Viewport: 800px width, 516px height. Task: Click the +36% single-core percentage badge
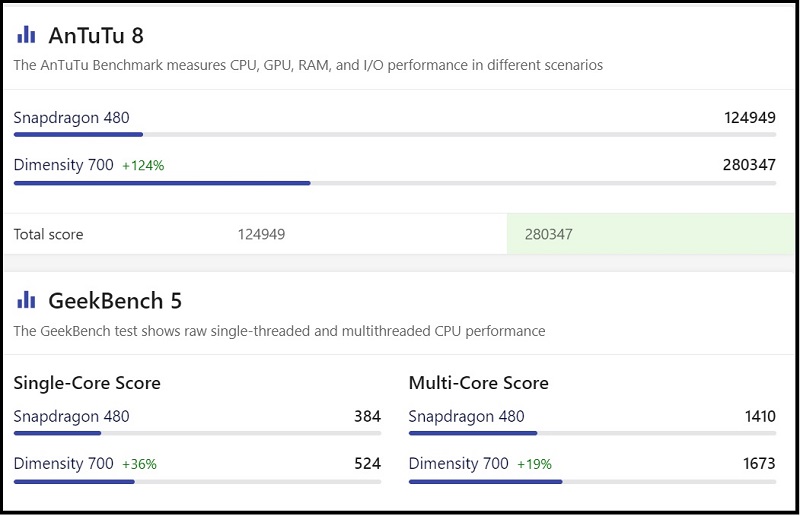[139, 464]
